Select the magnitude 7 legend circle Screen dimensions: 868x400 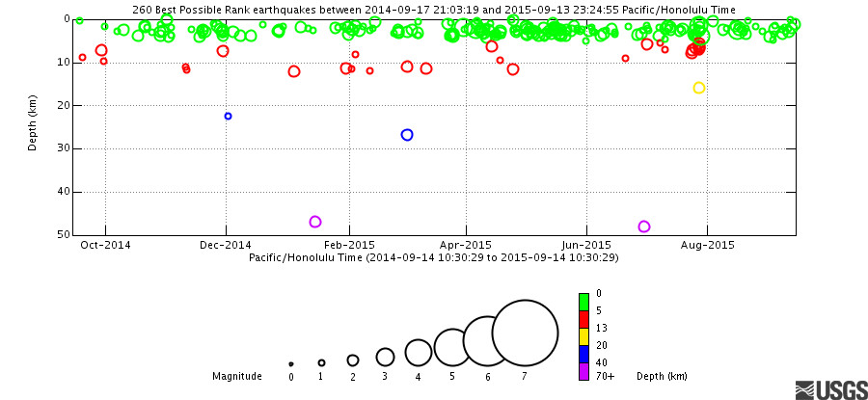click(x=525, y=333)
